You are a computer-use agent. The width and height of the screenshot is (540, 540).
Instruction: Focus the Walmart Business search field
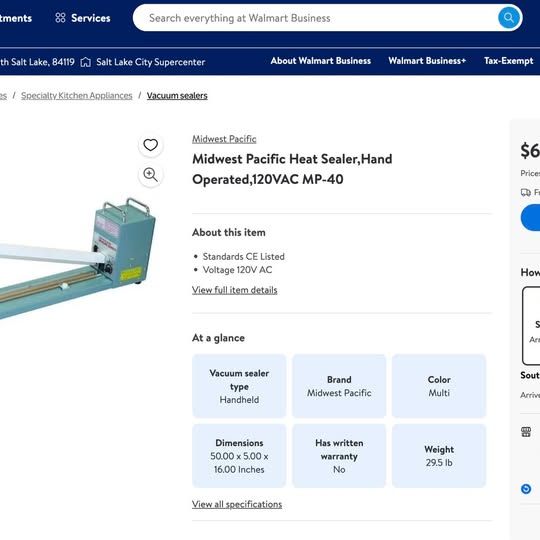click(x=315, y=18)
